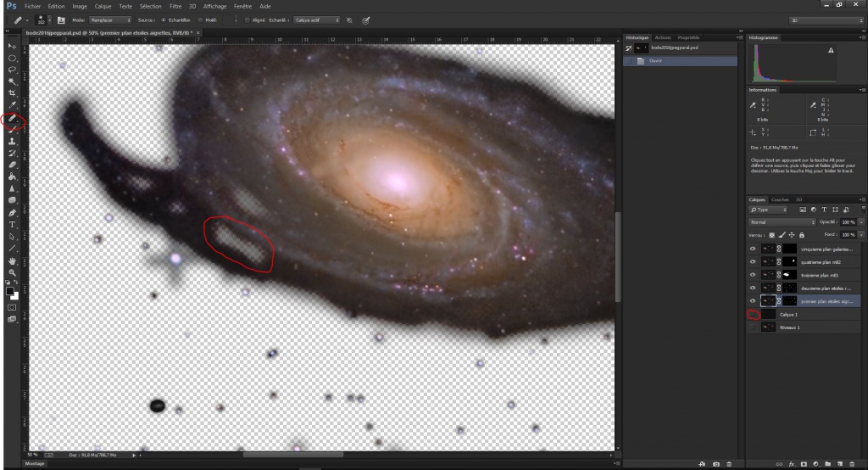
Task: Click the foreground color swatch
Action: pos(10,290)
